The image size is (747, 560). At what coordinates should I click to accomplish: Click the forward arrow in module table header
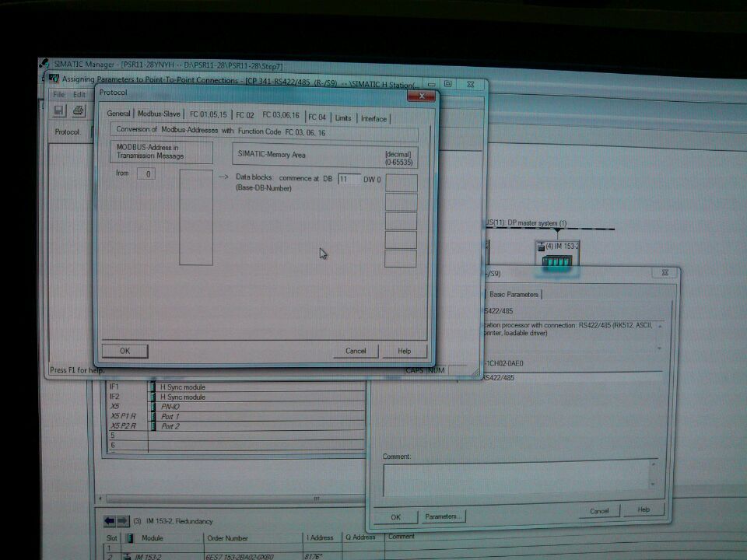click(x=122, y=521)
